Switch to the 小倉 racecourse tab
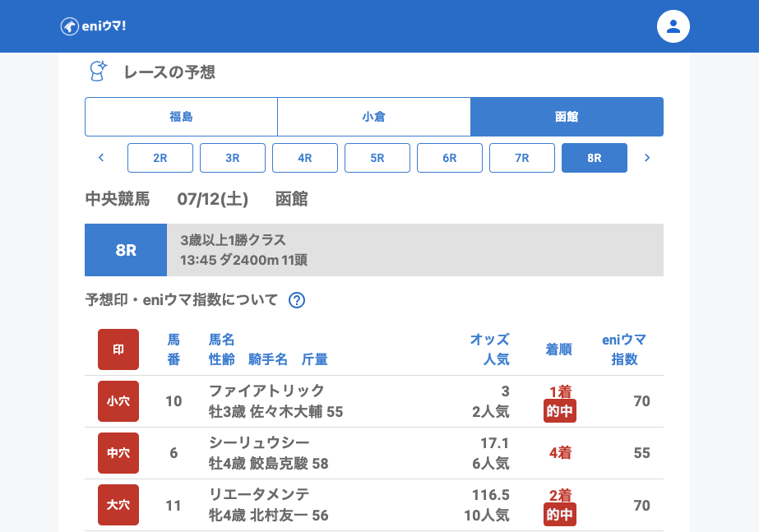The image size is (759, 532). click(373, 117)
